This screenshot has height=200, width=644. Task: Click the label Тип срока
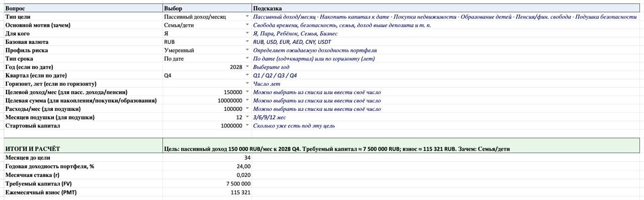(x=19, y=58)
